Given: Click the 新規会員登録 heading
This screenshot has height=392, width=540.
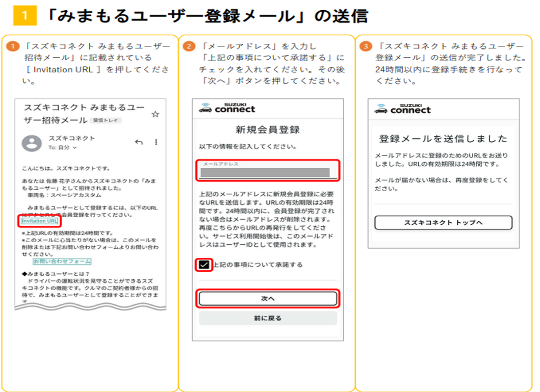Looking at the screenshot, I should [x=268, y=129].
